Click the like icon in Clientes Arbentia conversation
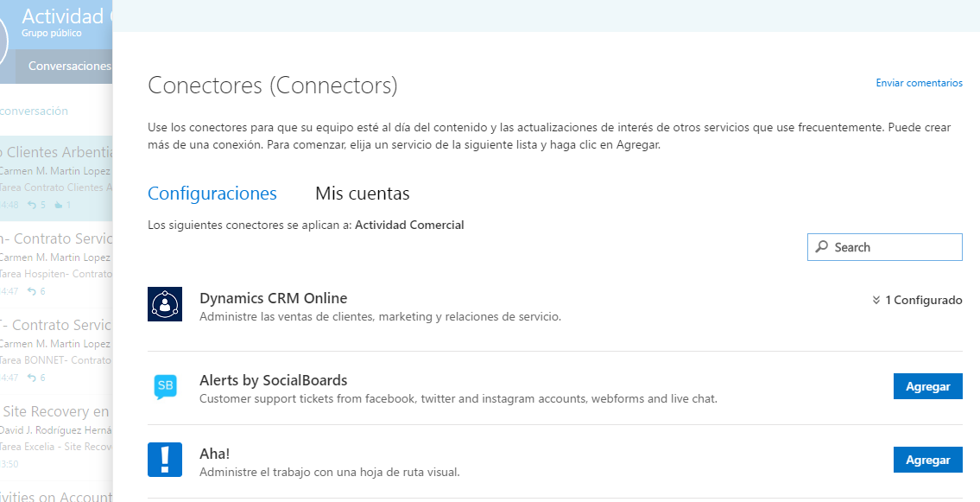The width and height of the screenshot is (980, 502). pos(59,205)
